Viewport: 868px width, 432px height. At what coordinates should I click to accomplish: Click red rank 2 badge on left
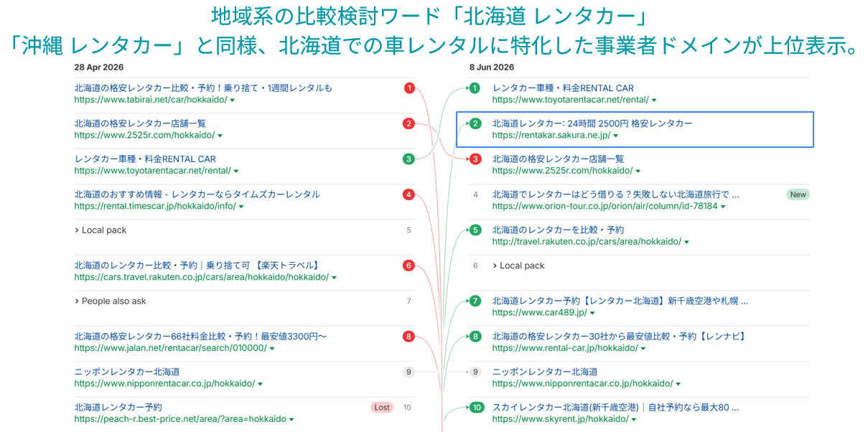point(409,123)
